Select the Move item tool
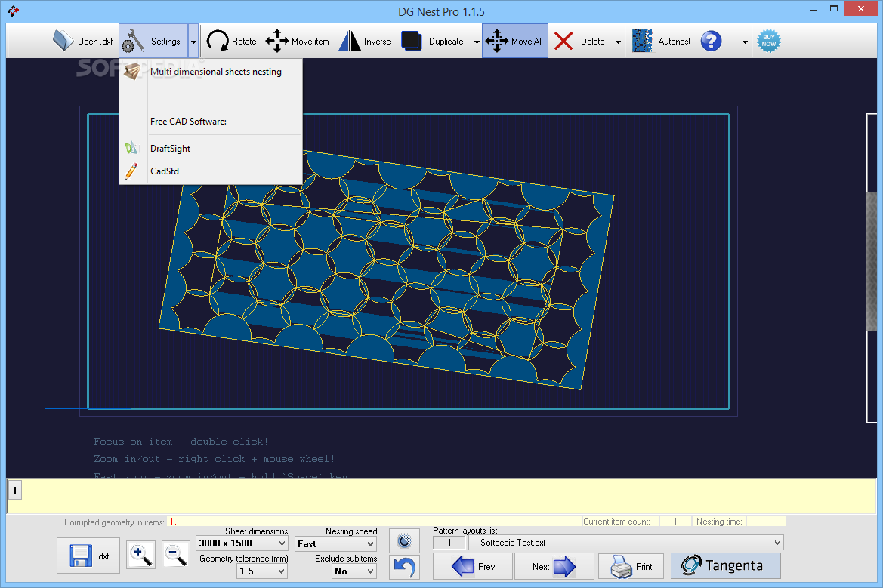Screen dimensions: 883x588 click(298, 41)
